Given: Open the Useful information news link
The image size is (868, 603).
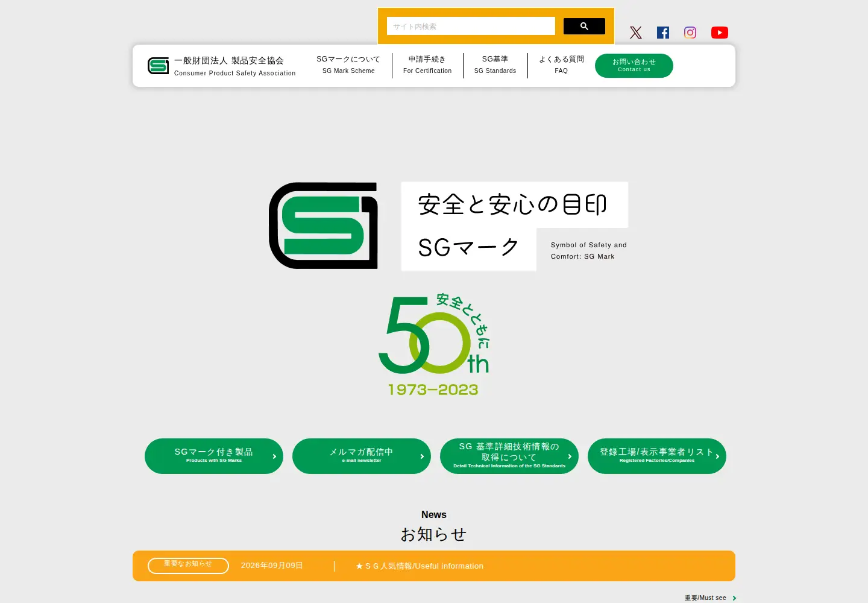Looking at the screenshot, I should click(x=420, y=566).
